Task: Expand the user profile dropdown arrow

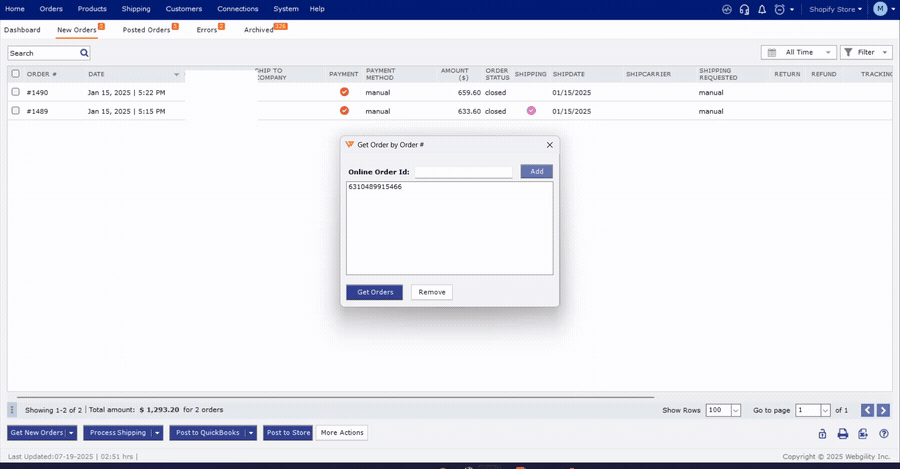Action: [893, 9]
